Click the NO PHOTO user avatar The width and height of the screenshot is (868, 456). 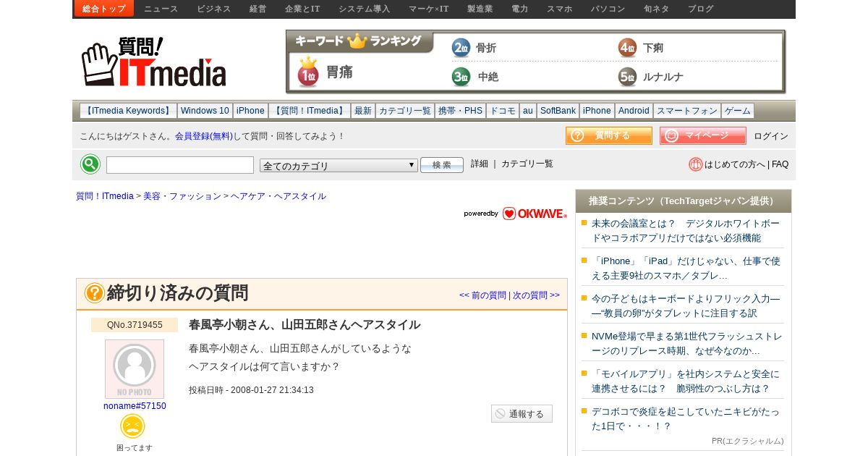pos(135,369)
